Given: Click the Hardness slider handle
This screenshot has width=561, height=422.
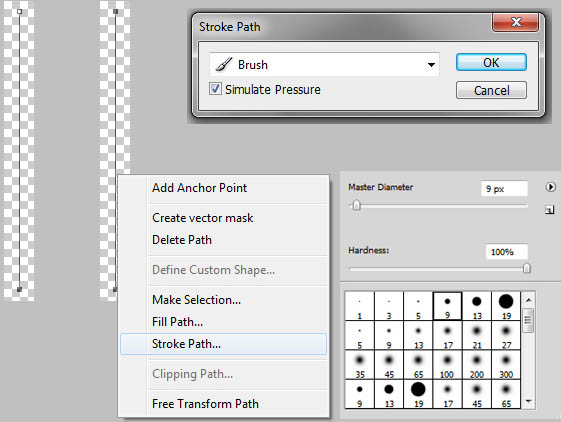Looking at the screenshot, I should (526, 268).
